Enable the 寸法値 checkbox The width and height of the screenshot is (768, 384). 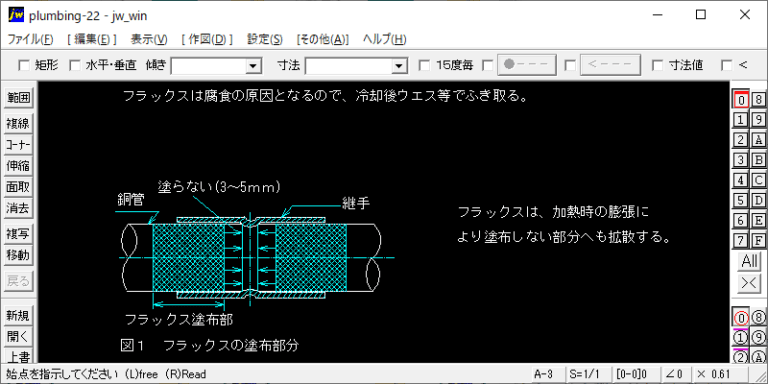tap(658, 65)
